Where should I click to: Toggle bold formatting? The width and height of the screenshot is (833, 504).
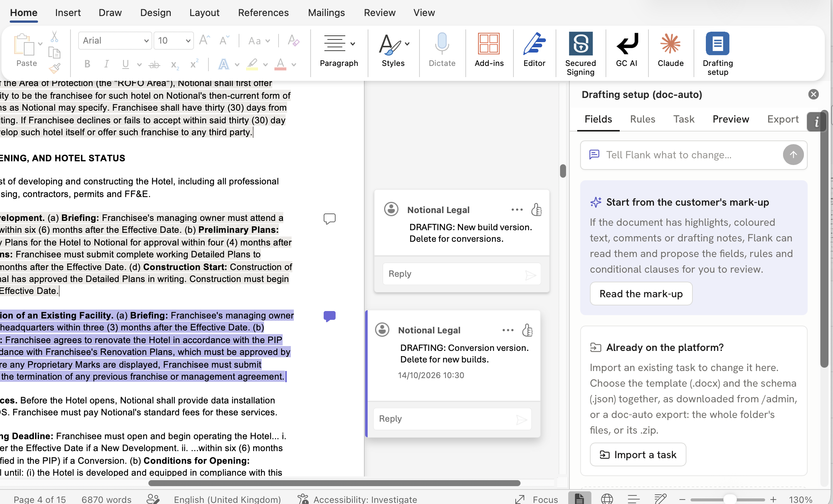(87, 64)
